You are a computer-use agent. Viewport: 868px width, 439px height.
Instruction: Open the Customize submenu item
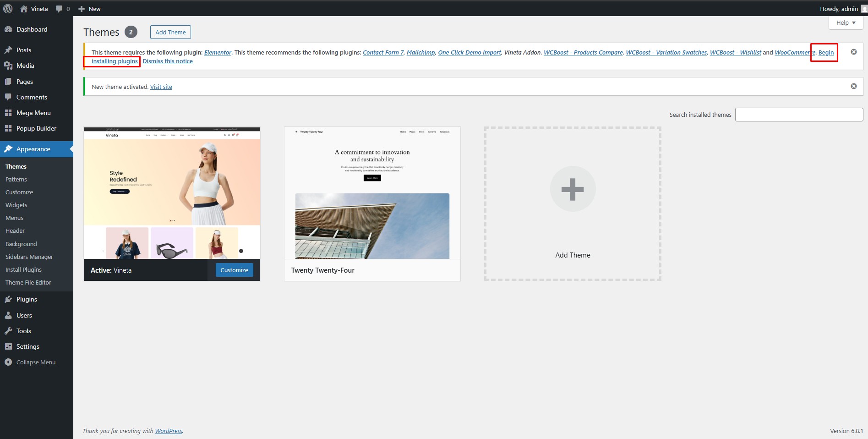click(x=19, y=192)
